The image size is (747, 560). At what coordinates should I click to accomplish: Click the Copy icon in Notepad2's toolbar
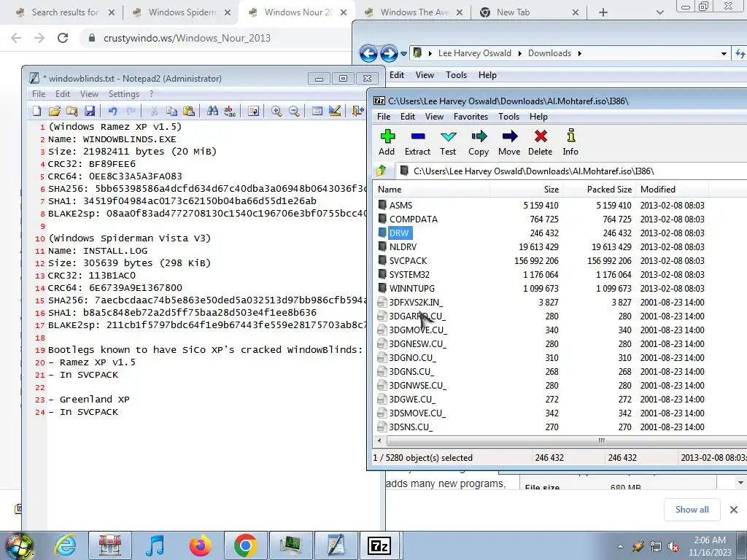tap(171, 111)
